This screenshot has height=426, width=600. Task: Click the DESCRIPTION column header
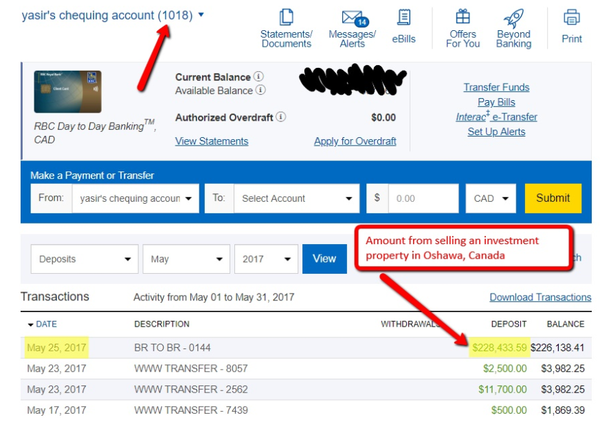(x=162, y=324)
